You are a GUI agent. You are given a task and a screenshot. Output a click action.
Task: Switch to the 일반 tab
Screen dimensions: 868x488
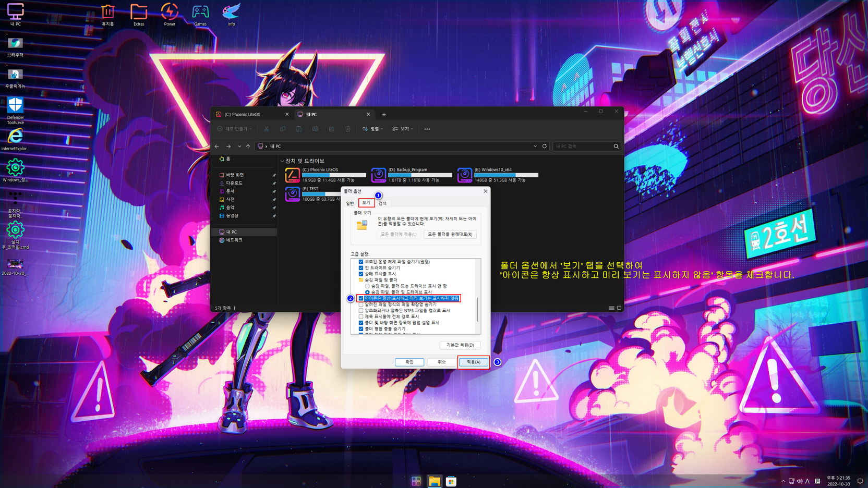coord(350,203)
